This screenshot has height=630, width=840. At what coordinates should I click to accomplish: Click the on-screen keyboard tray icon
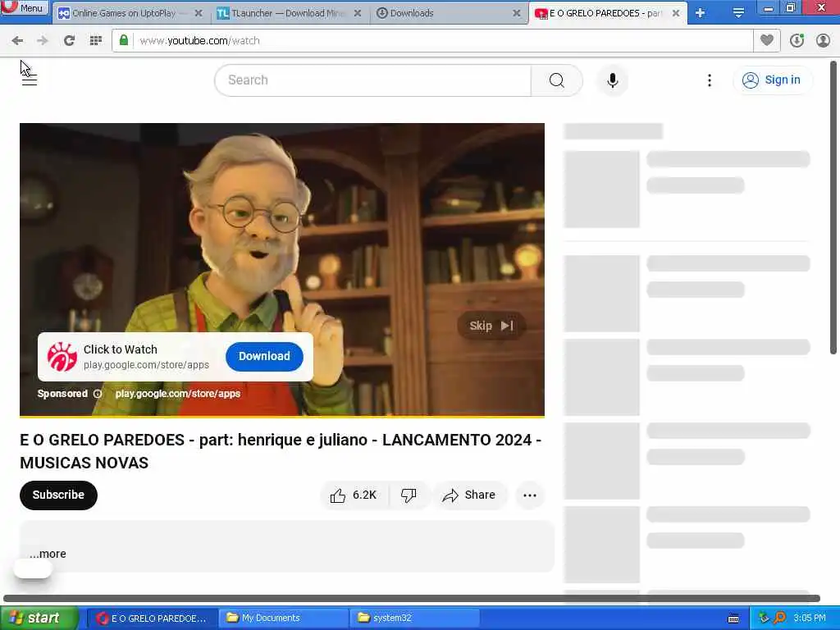733,619
